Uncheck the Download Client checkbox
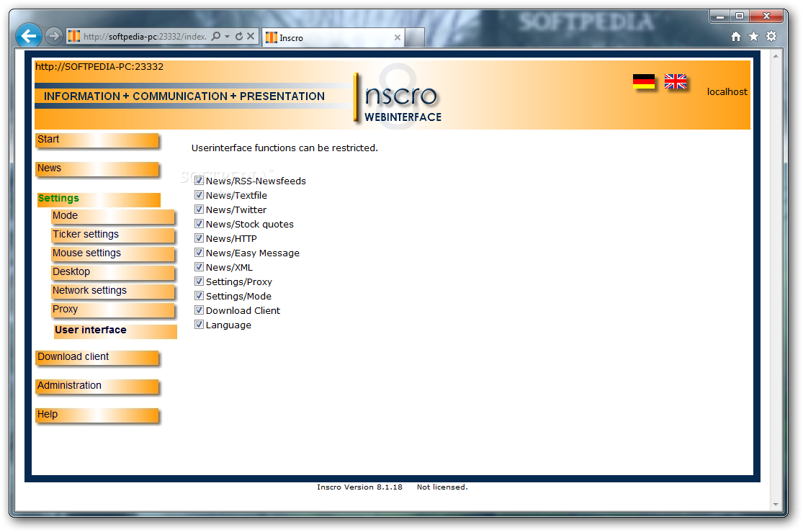 pyautogui.click(x=199, y=310)
